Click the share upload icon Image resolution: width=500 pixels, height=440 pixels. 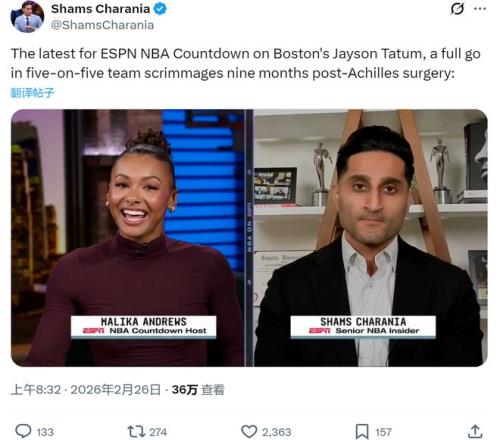point(475,432)
